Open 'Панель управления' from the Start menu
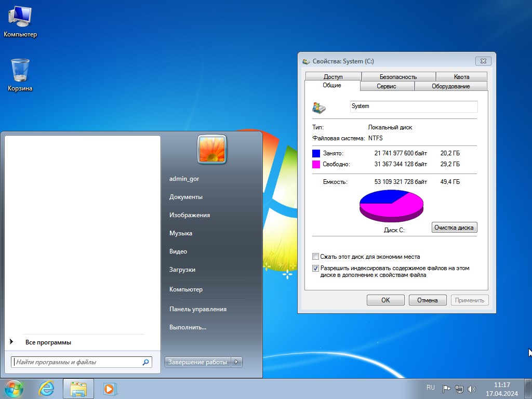This screenshot has height=399, width=532. coord(198,309)
